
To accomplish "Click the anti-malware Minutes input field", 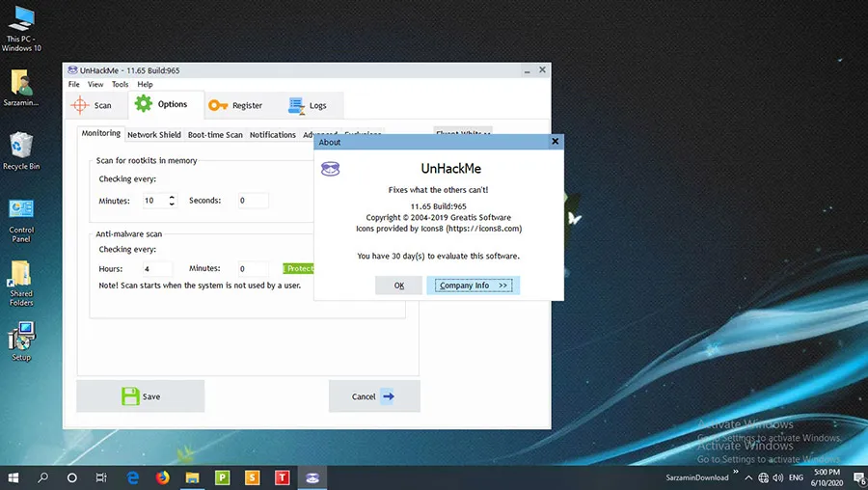I will pyautogui.click(x=254, y=268).
